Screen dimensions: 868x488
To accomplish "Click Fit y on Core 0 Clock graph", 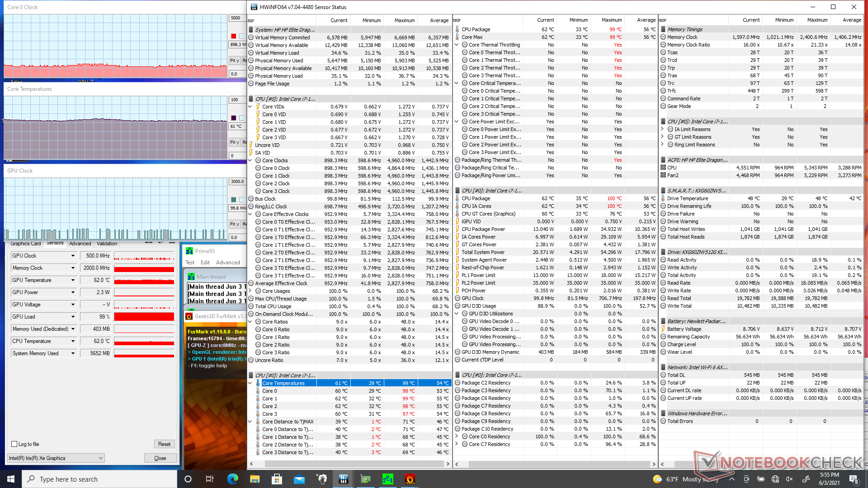I will pos(234,61).
